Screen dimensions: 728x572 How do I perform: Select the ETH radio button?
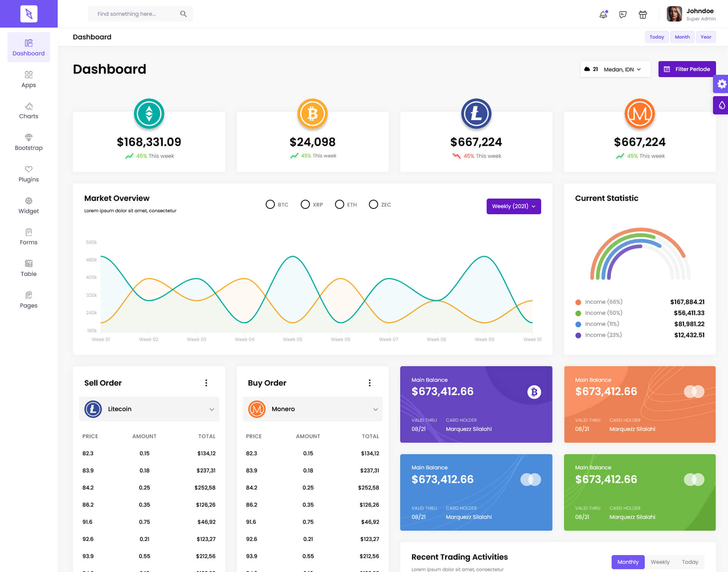339,204
